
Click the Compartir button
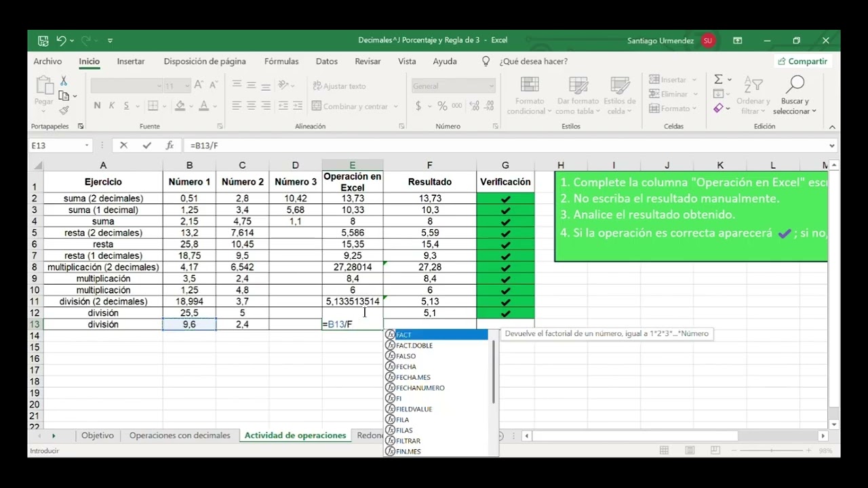click(x=803, y=61)
